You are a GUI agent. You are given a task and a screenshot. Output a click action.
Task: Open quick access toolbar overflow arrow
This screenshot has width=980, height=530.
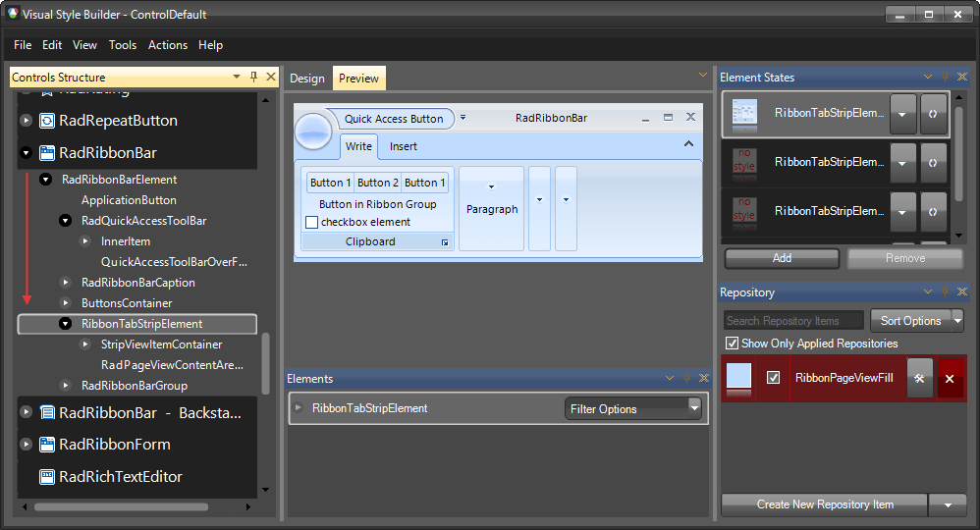(463, 117)
